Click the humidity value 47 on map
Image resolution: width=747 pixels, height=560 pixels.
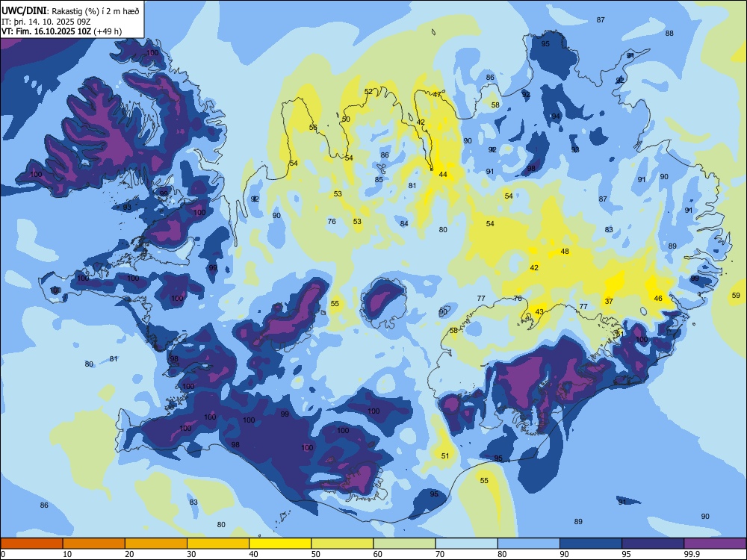437,95
